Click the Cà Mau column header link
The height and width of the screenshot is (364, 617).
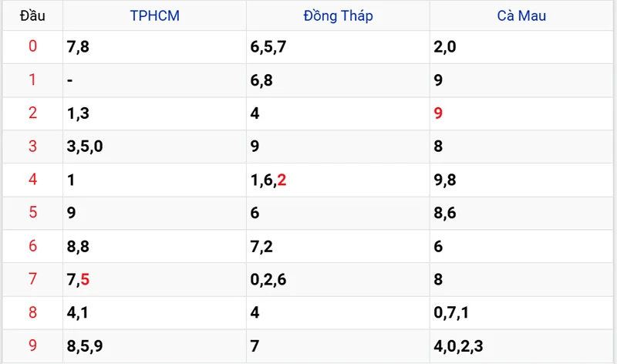[521, 15]
